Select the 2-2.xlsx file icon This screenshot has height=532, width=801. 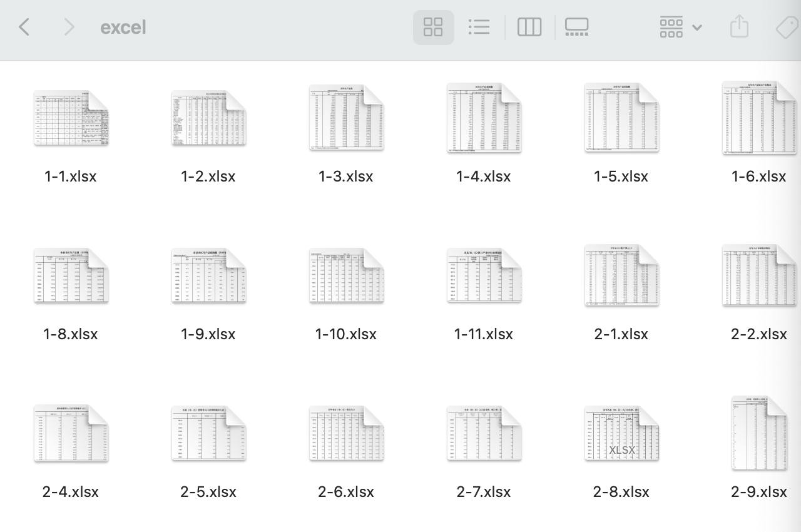point(759,275)
